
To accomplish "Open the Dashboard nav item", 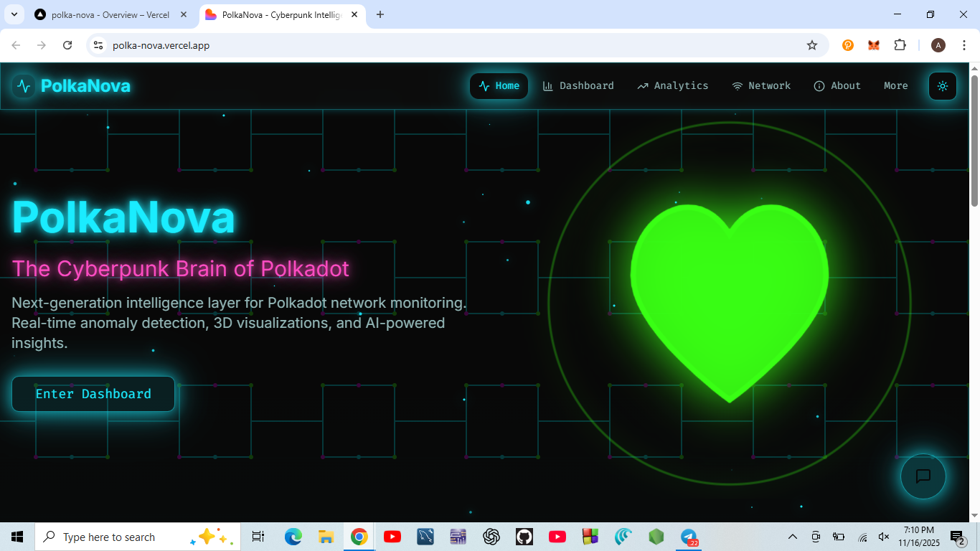I will [578, 86].
